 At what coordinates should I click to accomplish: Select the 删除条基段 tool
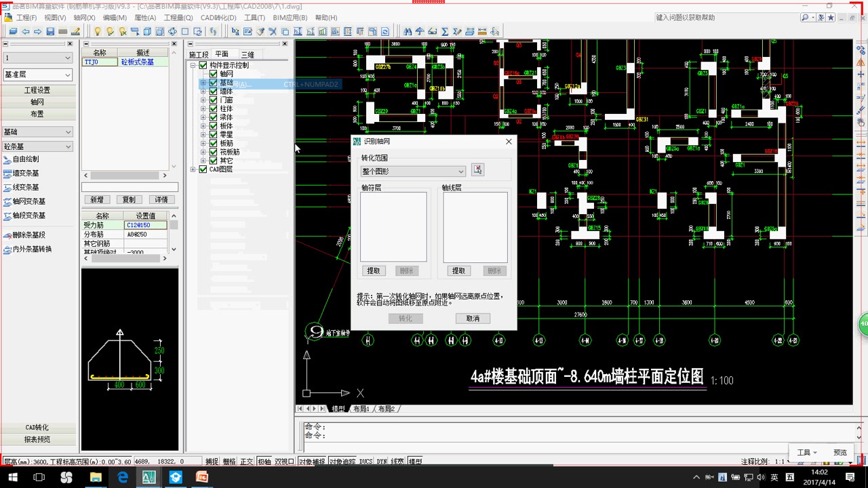click(x=25, y=235)
